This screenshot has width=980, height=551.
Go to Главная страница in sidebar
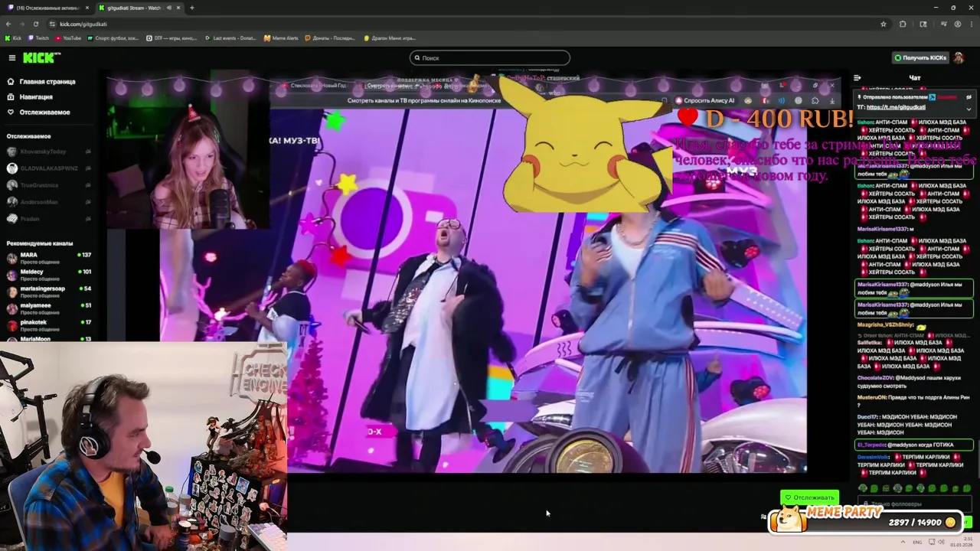tap(42, 81)
